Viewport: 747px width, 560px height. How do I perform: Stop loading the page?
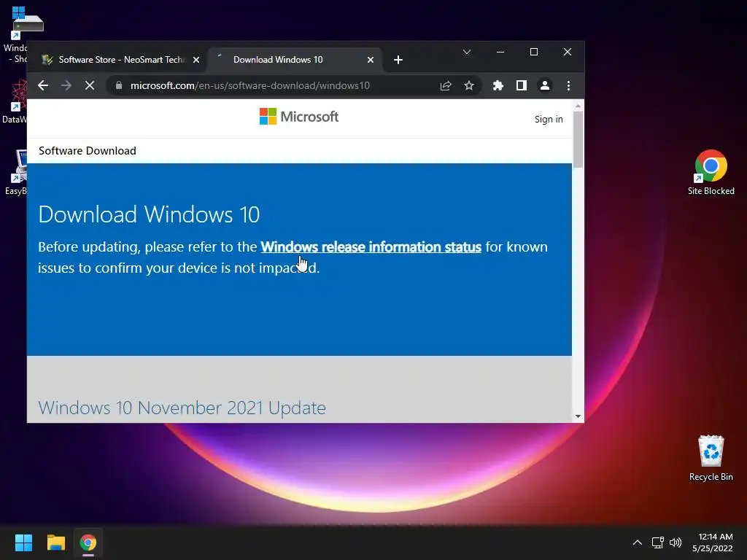pyautogui.click(x=90, y=85)
